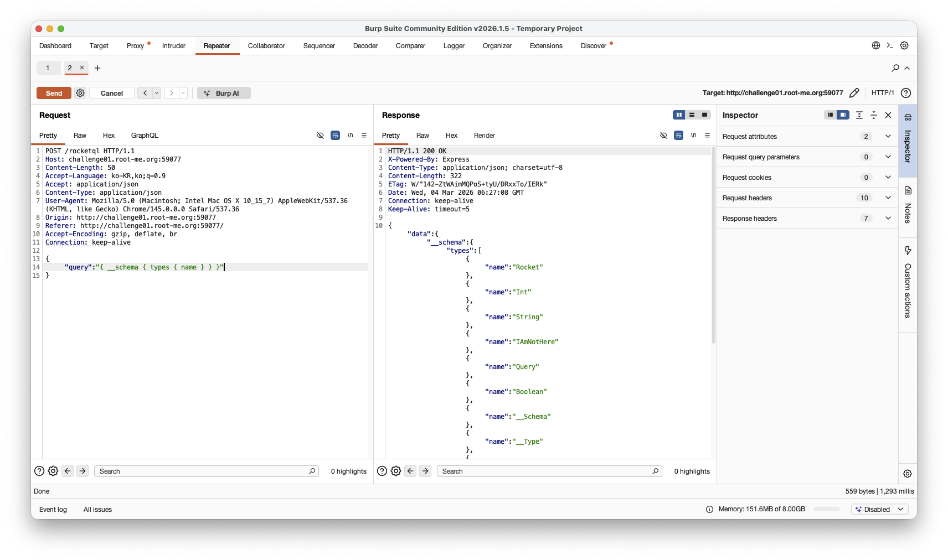Switch to the Intruder tab

174,46
